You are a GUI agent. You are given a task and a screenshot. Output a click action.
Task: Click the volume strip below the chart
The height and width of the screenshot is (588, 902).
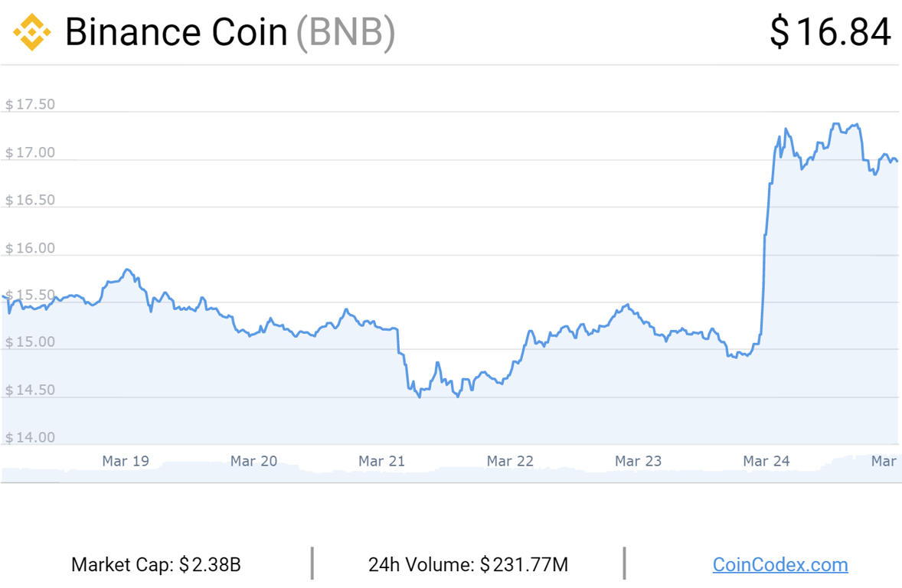pos(450,473)
